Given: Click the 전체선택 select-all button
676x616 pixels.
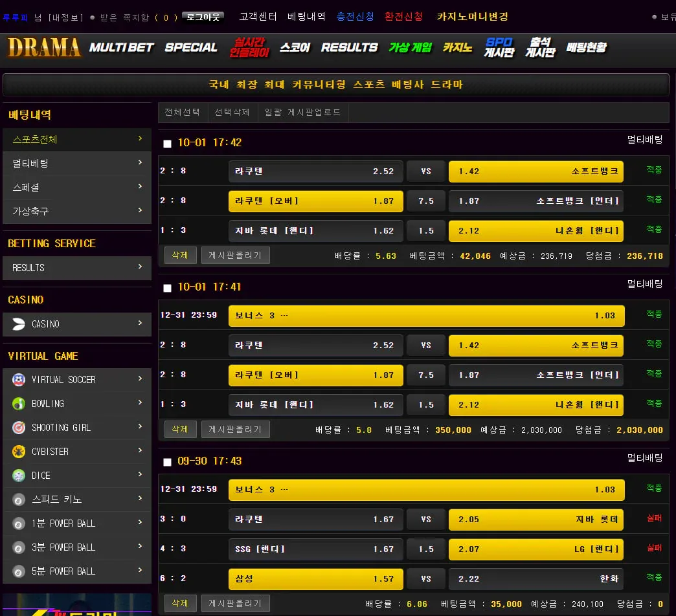Looking at the screenshot, I should click(183, 112).
